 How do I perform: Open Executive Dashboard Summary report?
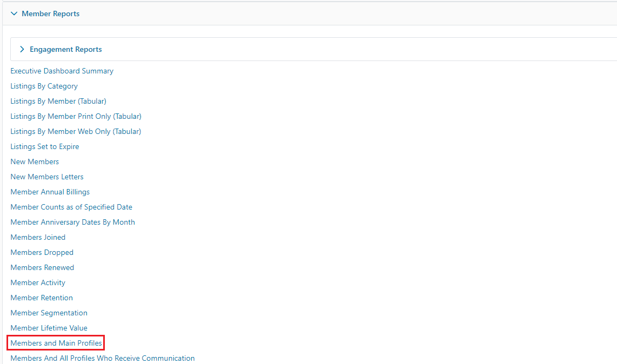tap(62, 71)
